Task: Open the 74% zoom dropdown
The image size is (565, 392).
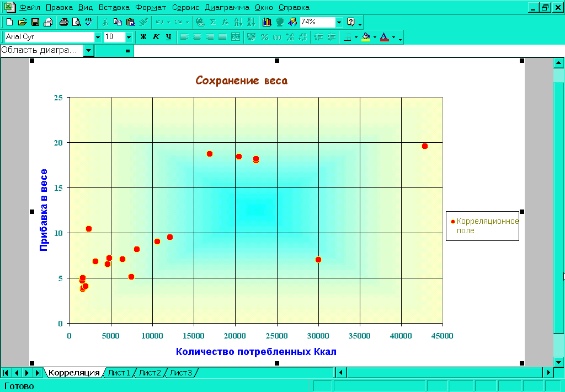Action: (x=339, y=22)
